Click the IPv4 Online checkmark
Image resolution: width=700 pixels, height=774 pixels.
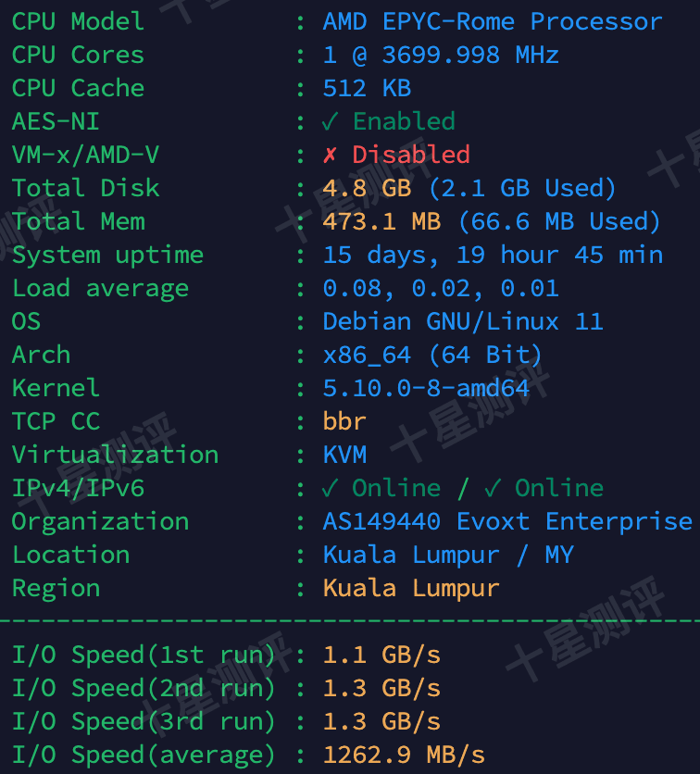(x=331, y=488)
